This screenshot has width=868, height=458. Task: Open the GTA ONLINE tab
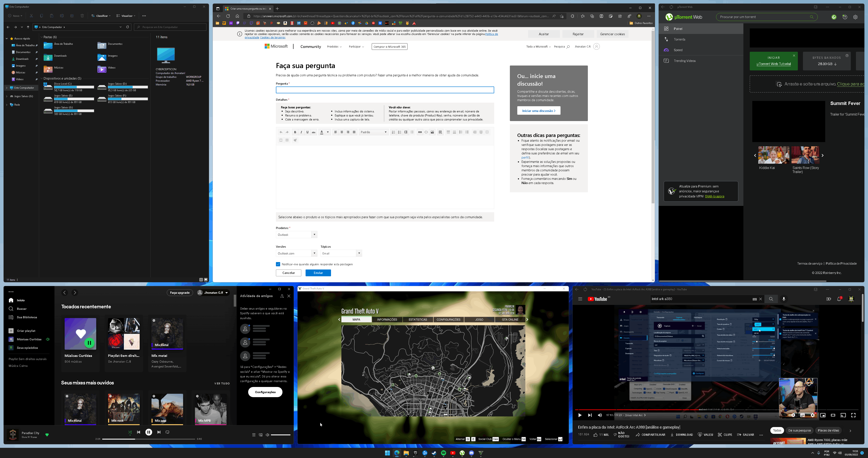(x=510, y=319)
